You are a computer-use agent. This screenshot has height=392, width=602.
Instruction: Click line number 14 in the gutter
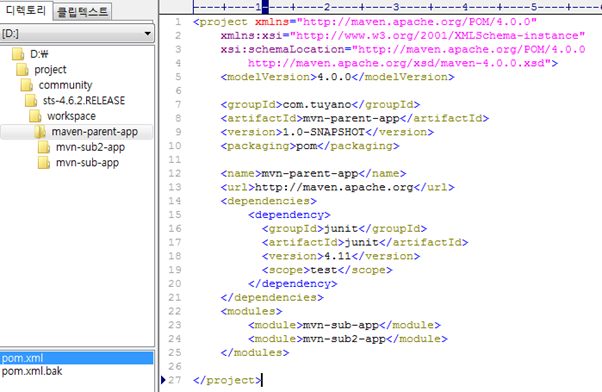(175, 201)
